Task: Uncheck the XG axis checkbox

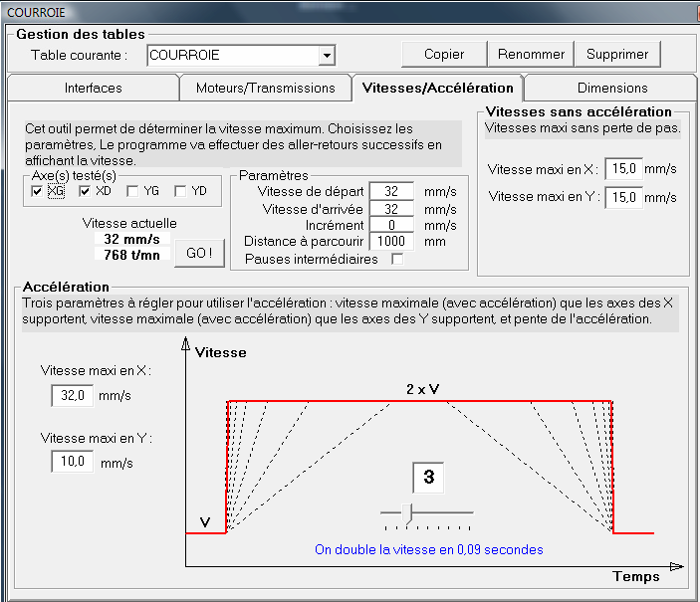Action: 37,191
